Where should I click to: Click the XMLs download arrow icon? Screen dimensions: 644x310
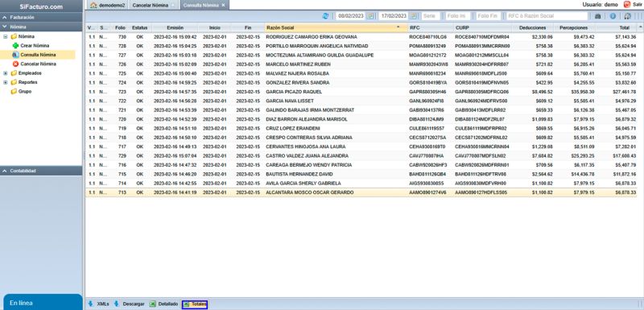click(91, 304)
